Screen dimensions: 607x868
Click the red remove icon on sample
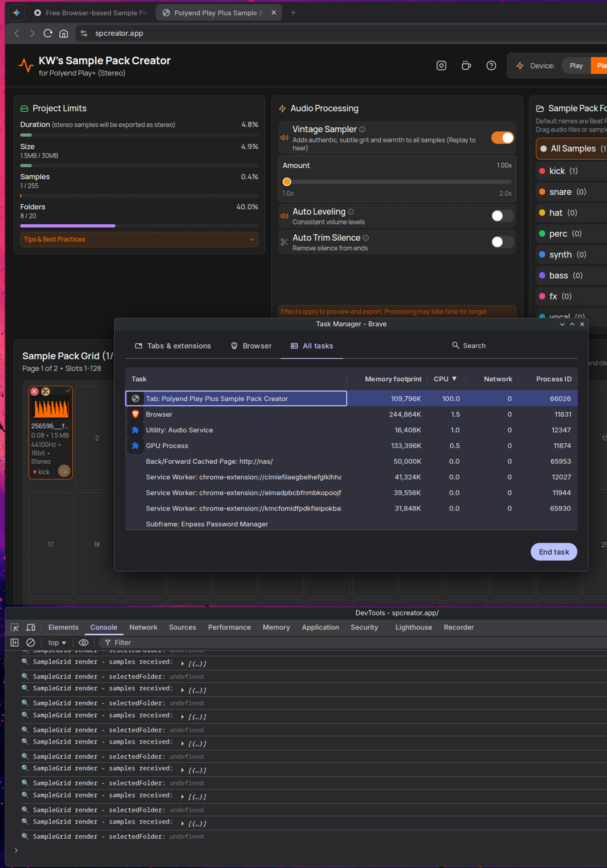point(35,391)
